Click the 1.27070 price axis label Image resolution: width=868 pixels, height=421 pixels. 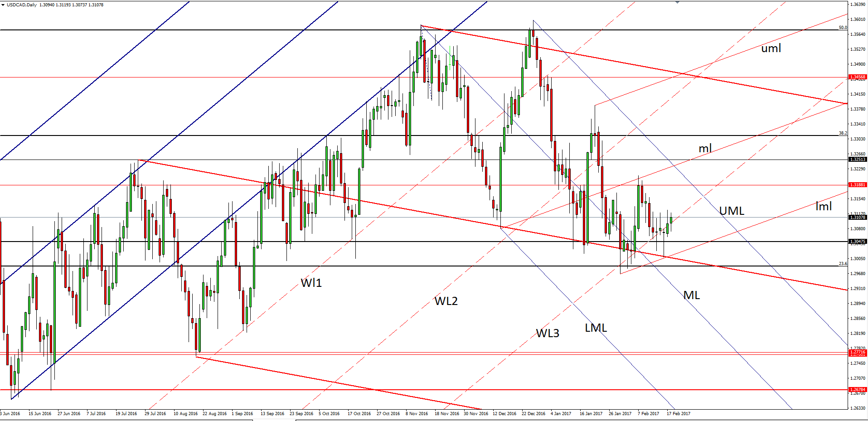[x=858, y=378]
